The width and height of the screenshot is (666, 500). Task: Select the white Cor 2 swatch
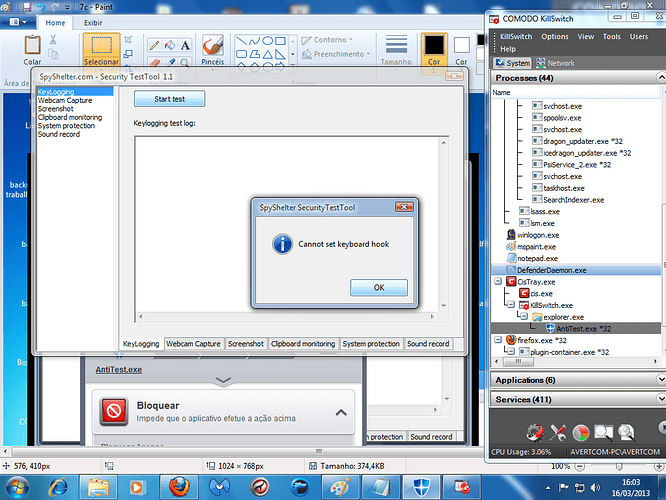coord(461,45)
